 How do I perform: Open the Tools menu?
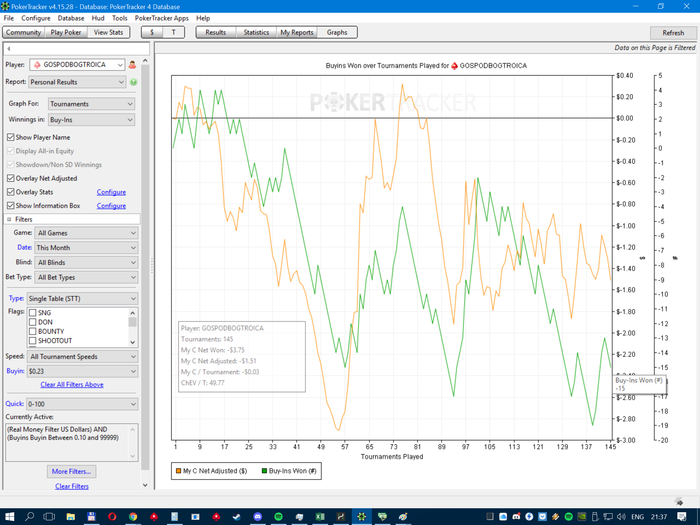[x=120, y=18]
